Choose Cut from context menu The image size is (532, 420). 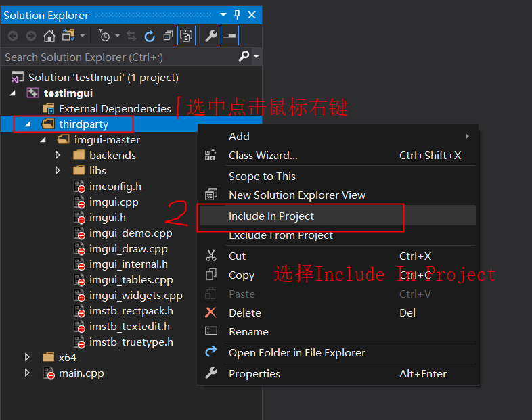pos(338,256)
